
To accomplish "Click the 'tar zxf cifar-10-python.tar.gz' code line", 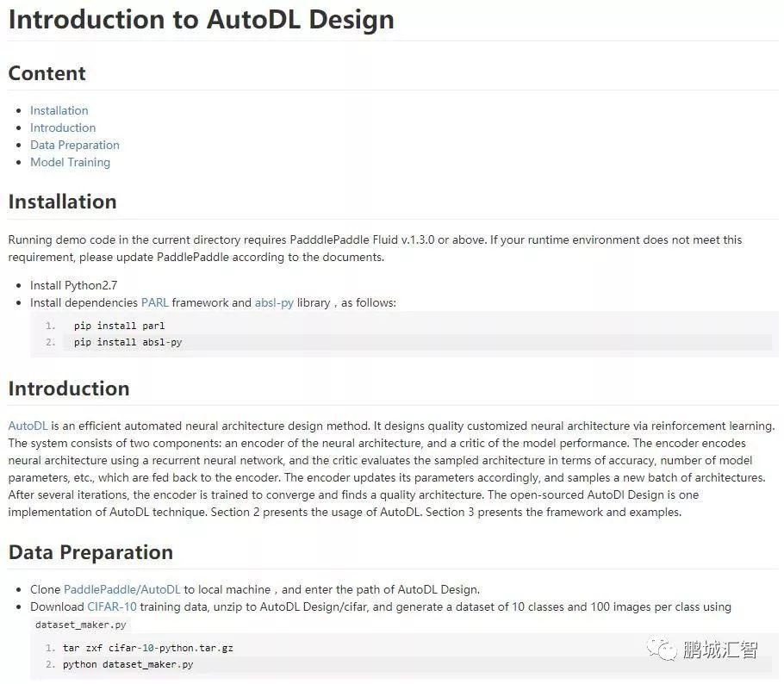I will (x=147, y=647).
